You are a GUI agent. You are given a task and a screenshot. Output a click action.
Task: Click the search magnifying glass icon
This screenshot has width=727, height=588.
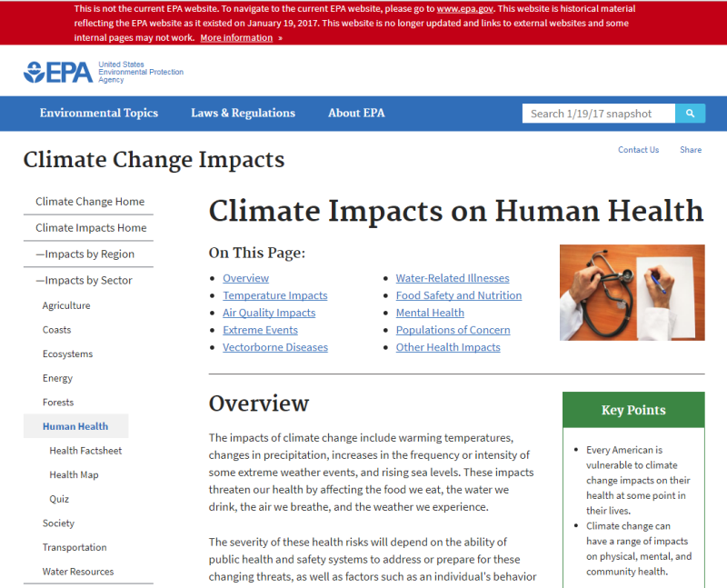[x=690, y=113]
